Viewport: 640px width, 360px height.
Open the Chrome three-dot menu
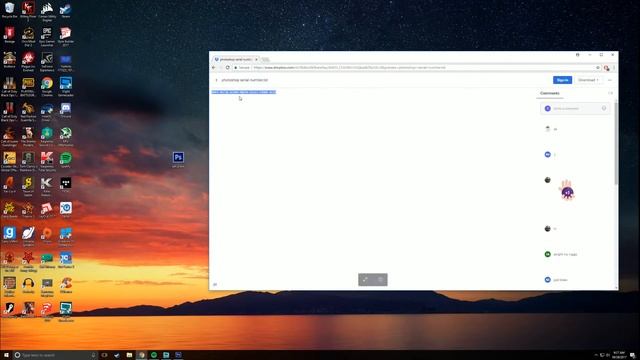coord(613,67)
